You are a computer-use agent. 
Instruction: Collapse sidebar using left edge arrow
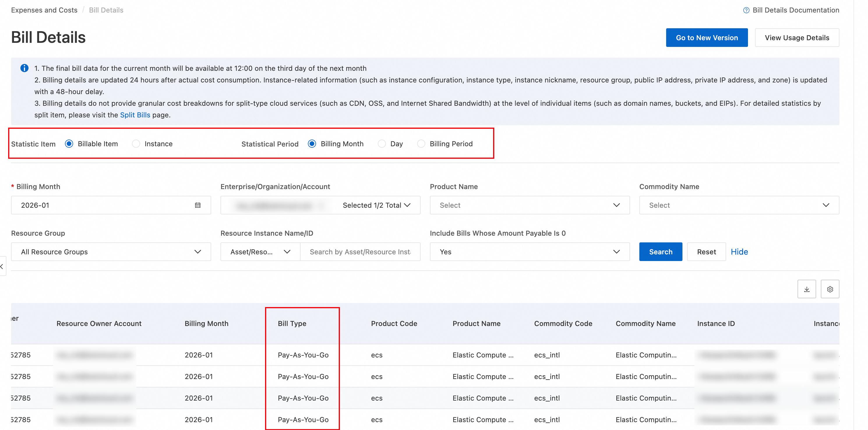pos(2,267)
